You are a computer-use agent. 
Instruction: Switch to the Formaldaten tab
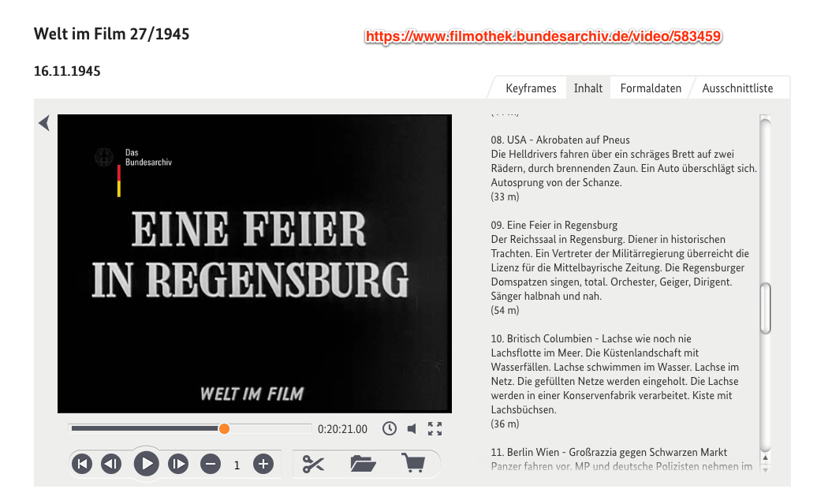coord(651,88)
